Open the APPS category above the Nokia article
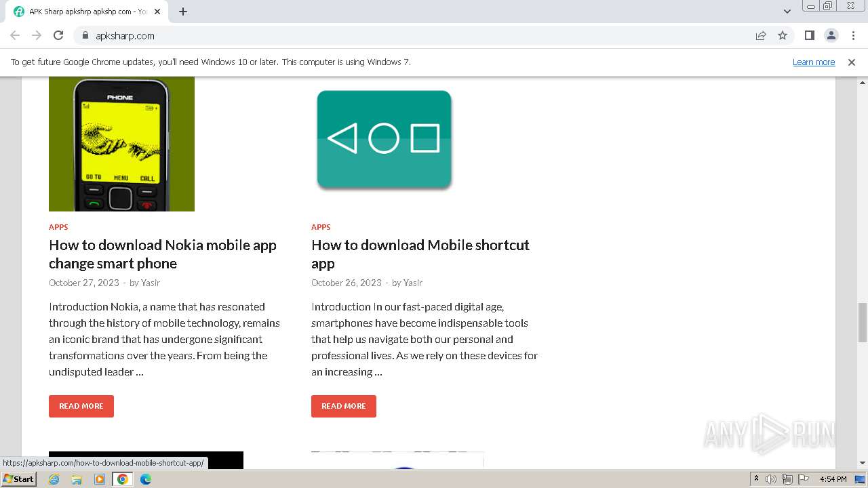The width and height of the screenshot is (868, 488). pos(58,227)
